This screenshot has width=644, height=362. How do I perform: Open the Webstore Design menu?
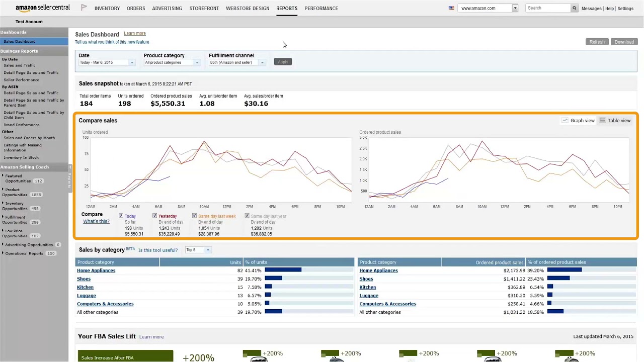pyautogui.click(x=248, y=9)
